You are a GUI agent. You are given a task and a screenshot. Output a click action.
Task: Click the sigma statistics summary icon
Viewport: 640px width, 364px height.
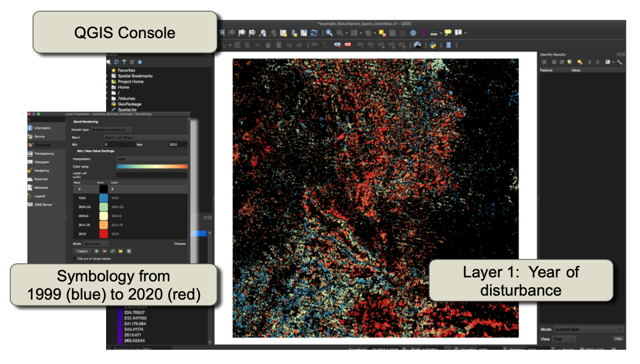(x=423, y=33)
